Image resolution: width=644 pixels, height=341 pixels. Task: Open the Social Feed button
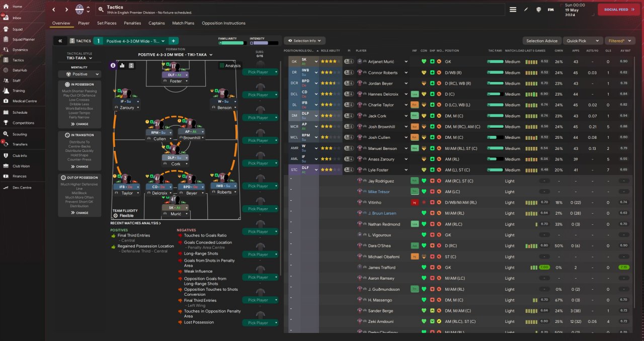(x=619, y=10)
